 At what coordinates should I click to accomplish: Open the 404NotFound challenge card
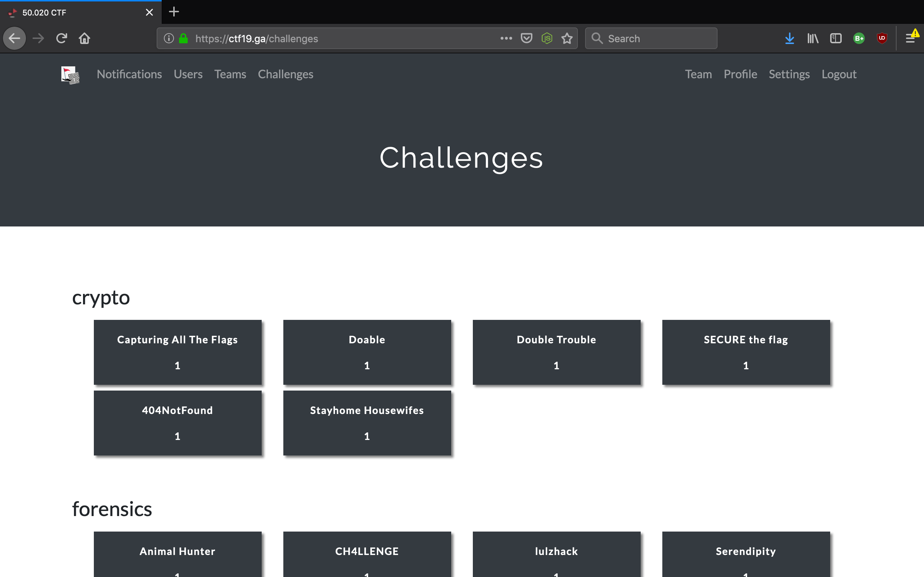point(178,422)
